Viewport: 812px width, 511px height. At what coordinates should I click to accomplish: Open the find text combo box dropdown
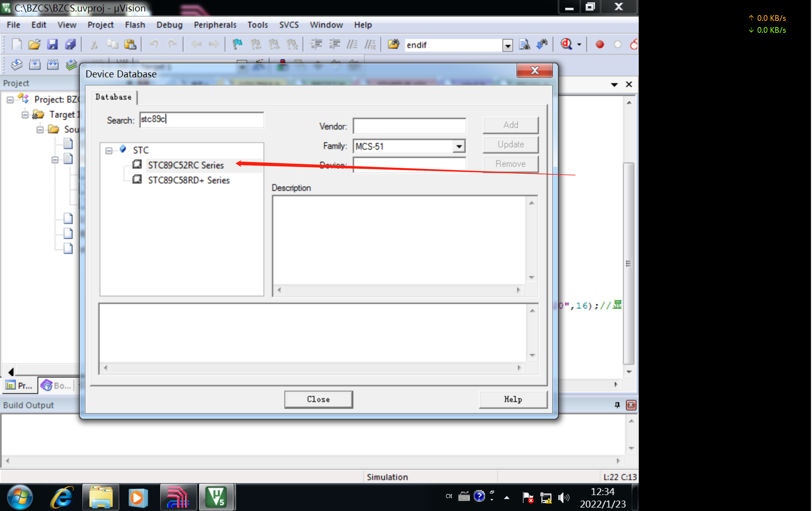point(507,45)
